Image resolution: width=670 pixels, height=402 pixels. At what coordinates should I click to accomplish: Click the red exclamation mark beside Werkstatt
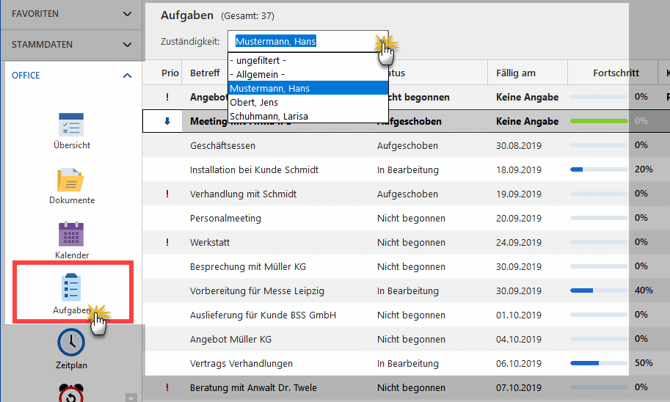point(166,242)
